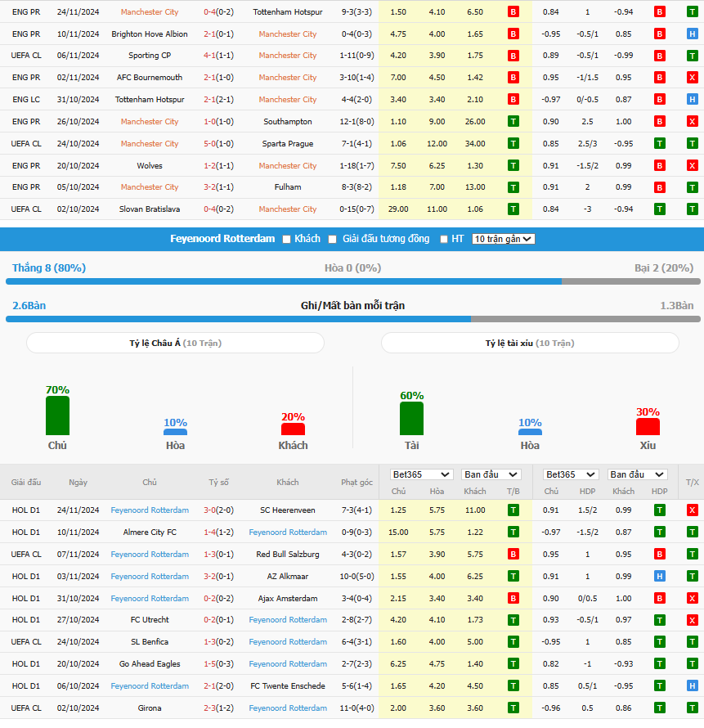Screen dimensions: 704x728
Task: Click the red X badge in the AFC Bournemouth row
Action: [692, 78]
